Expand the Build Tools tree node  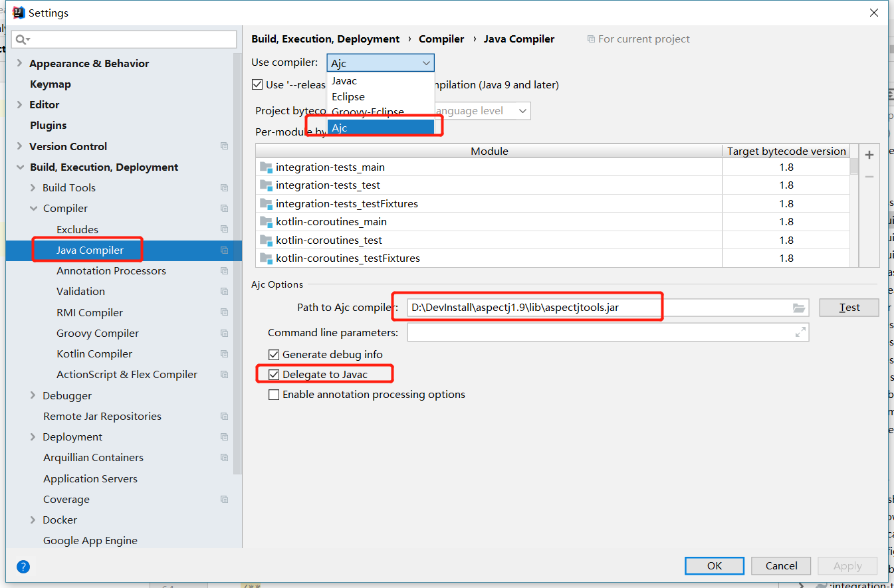click(x=33, y=188)
